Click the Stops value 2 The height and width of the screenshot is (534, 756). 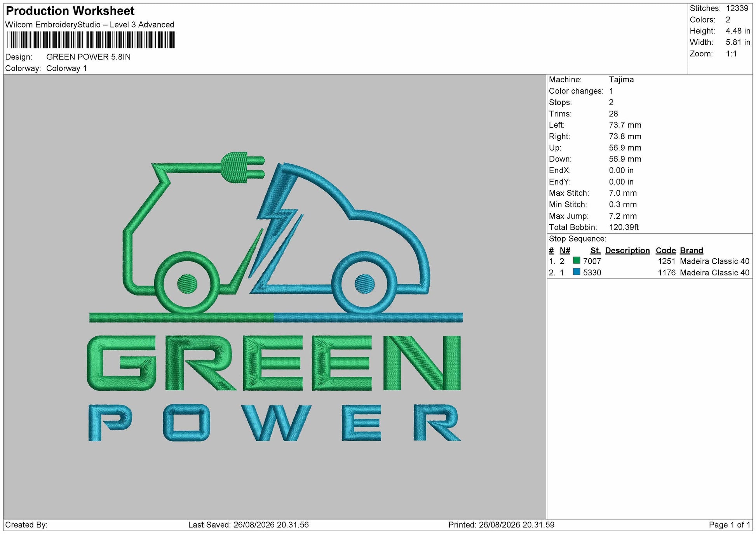tap(611, 102)
